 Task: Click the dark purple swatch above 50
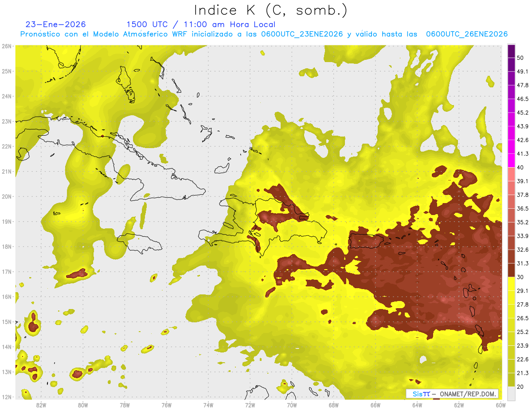pyautogui.click(x=511, y=50)
